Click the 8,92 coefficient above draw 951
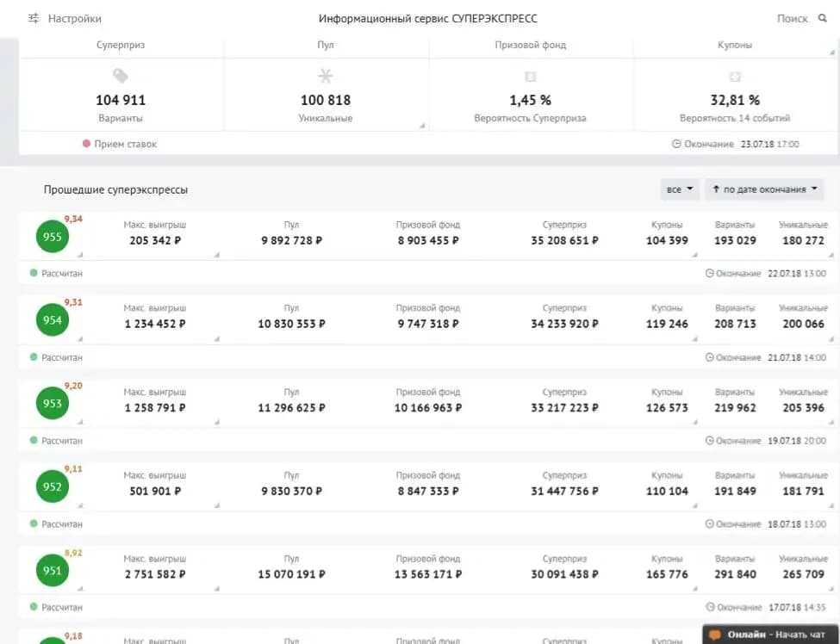840x644 pixels. (x=73, y=553)
